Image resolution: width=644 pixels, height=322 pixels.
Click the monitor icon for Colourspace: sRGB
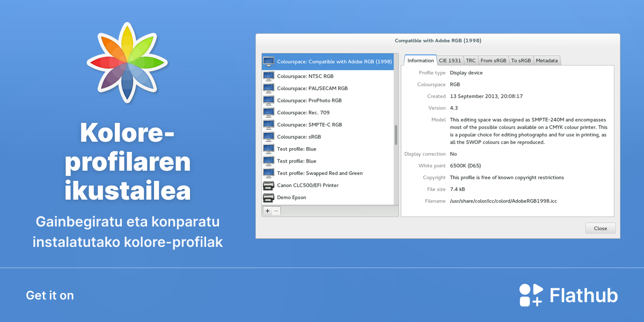[268, 137]
